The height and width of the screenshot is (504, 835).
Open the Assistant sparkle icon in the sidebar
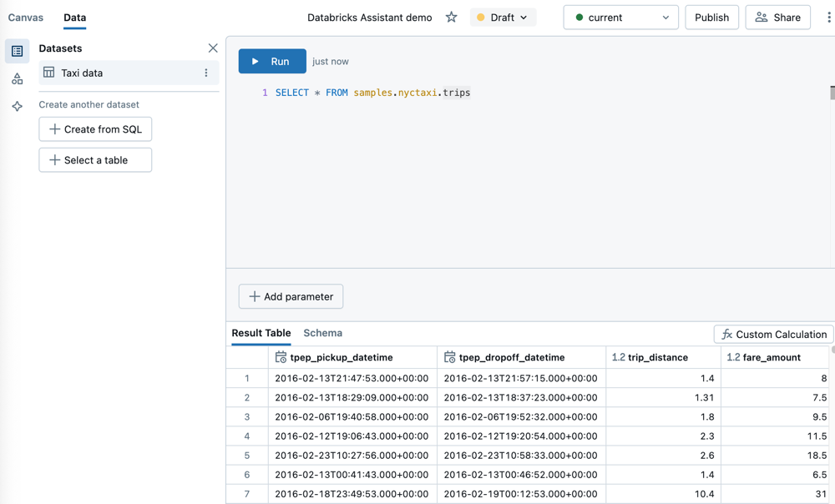[x=17, y=106]
